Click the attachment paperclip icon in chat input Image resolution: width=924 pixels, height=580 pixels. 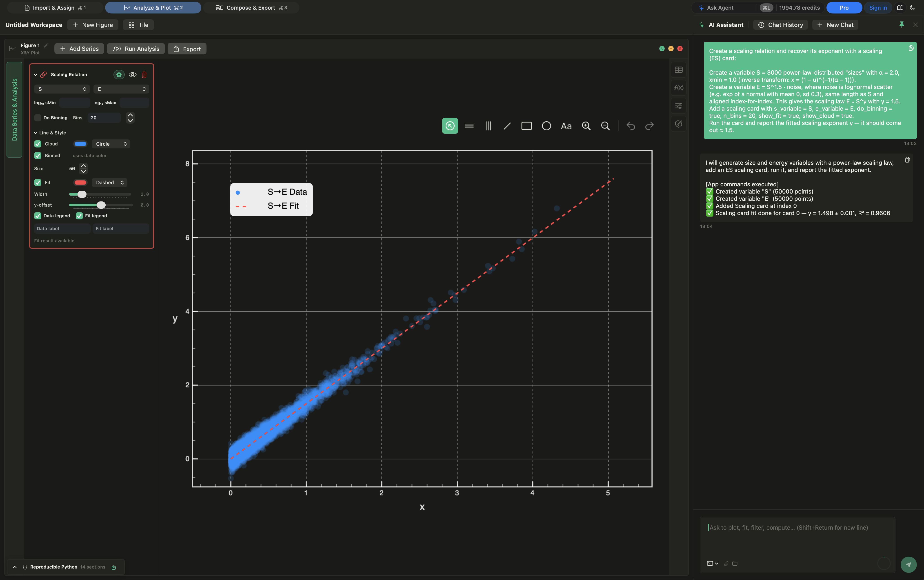click(726, 564)
